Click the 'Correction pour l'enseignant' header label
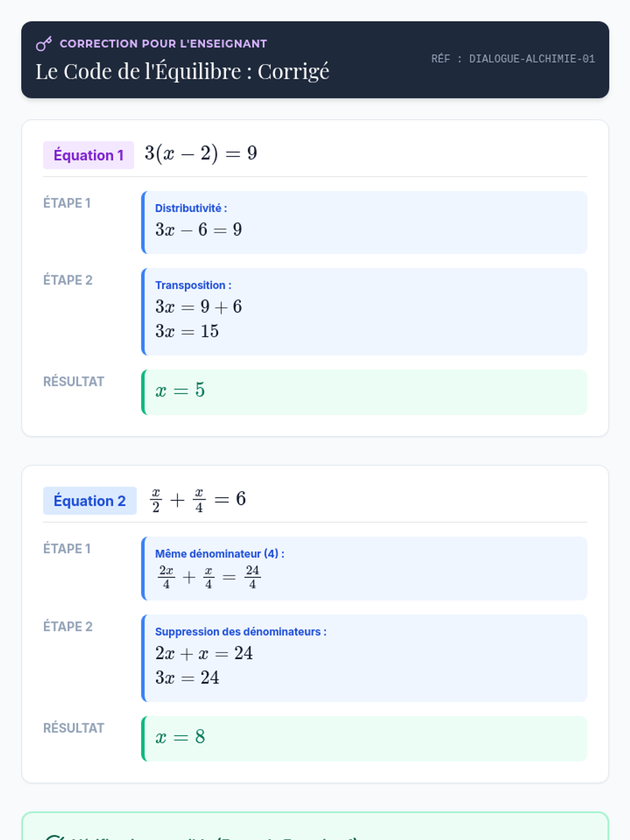 click(163, 44)
